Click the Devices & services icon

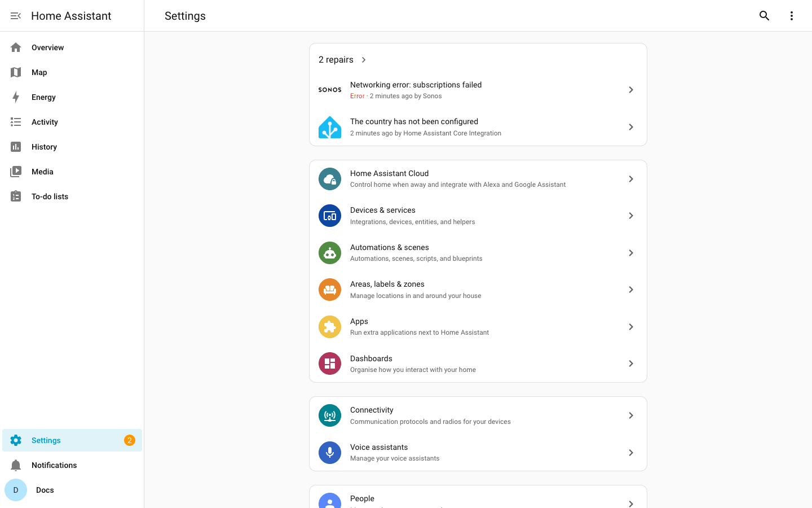pyautogui.click(x=330, y=216)
